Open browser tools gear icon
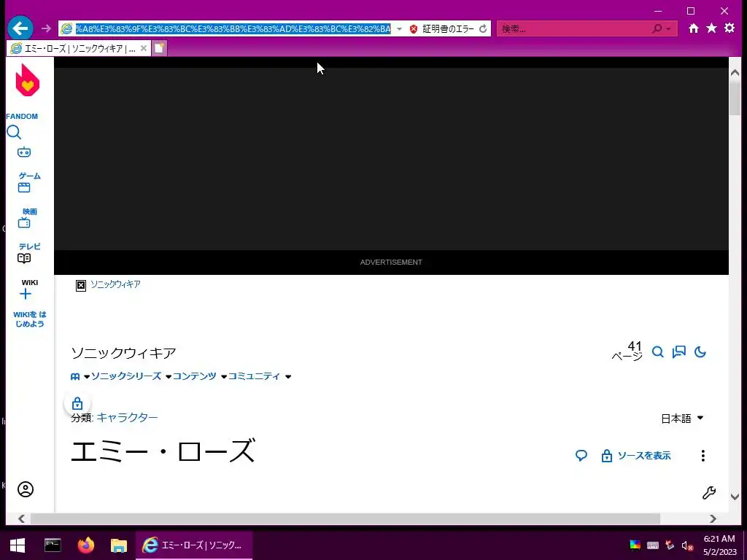Screen dimensions: 747x560 [729, 28]
